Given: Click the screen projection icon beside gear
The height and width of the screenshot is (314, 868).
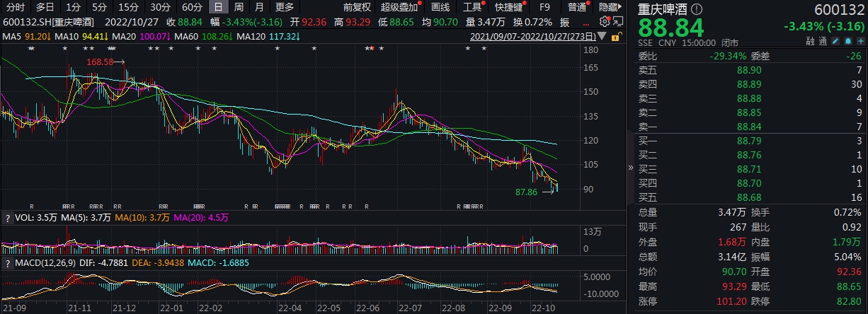Looking at the screenshot, I should pos(617,21).
